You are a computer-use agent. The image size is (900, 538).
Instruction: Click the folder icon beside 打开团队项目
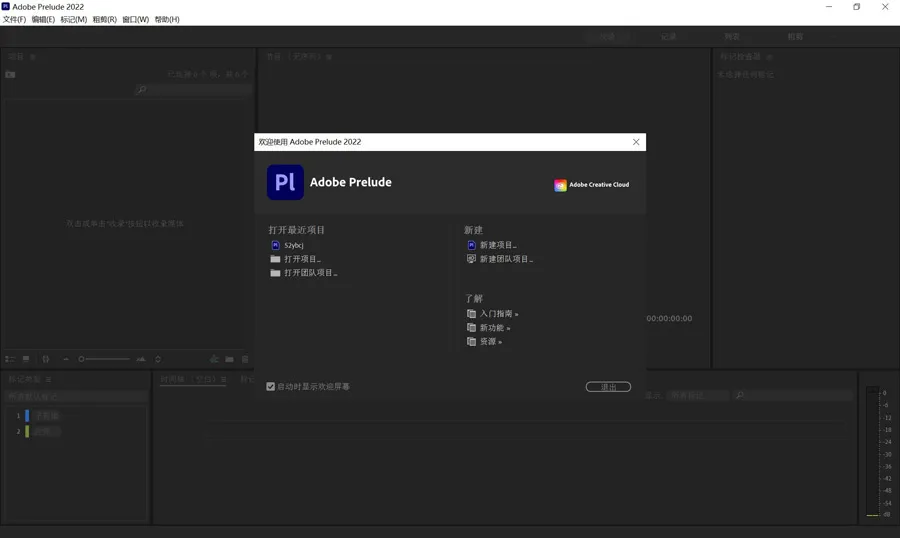click(275, 273)
